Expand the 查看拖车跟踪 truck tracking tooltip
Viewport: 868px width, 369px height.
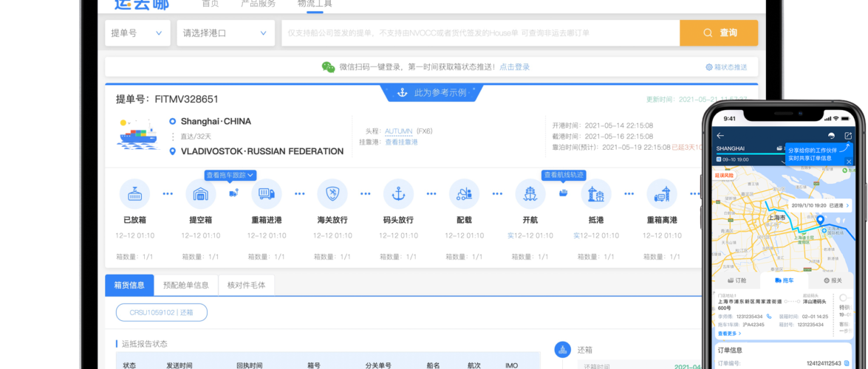230,176
